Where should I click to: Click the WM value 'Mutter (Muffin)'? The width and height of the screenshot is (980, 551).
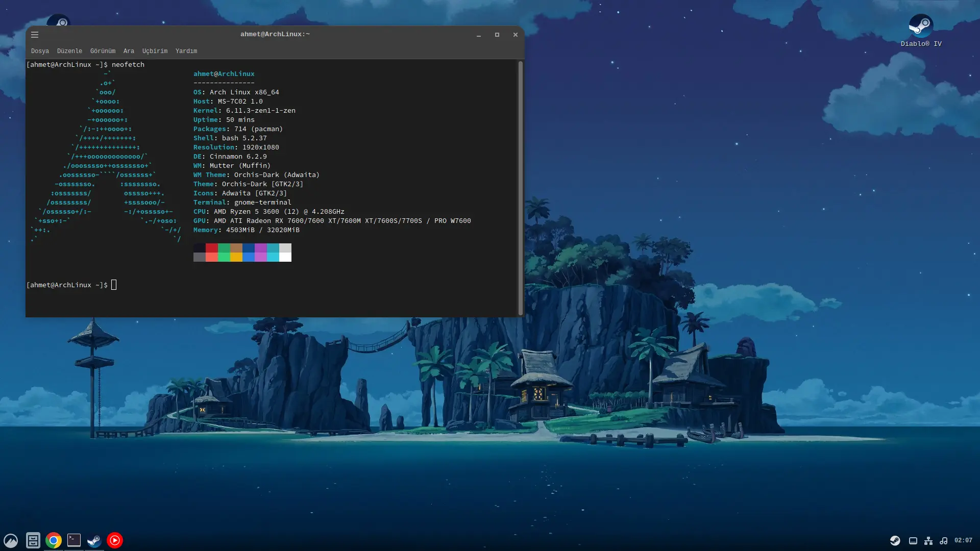click(240, 166)
